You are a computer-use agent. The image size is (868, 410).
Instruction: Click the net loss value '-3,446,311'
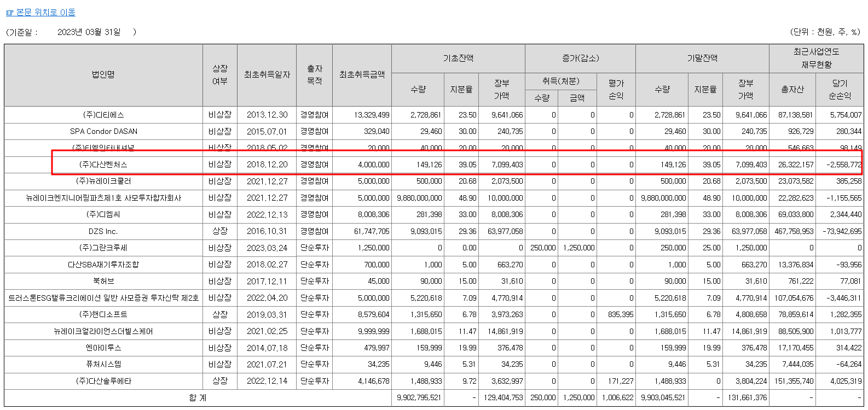point(844,298)
